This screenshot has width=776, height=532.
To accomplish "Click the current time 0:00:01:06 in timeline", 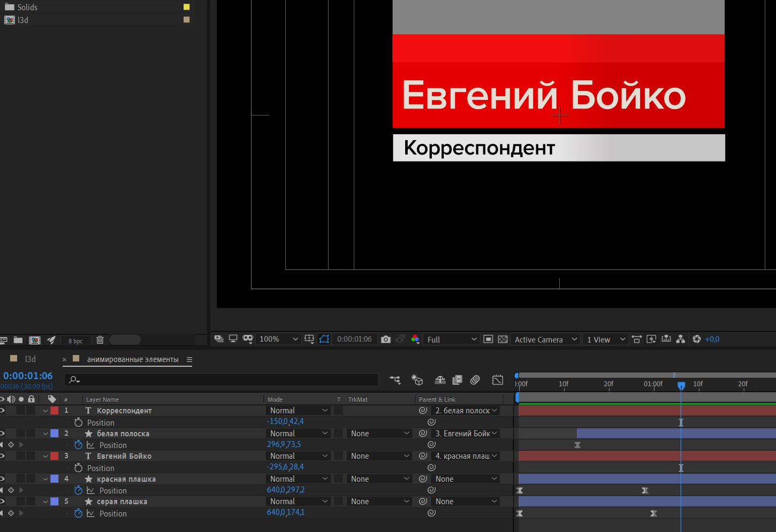I will tap(28, 375).
